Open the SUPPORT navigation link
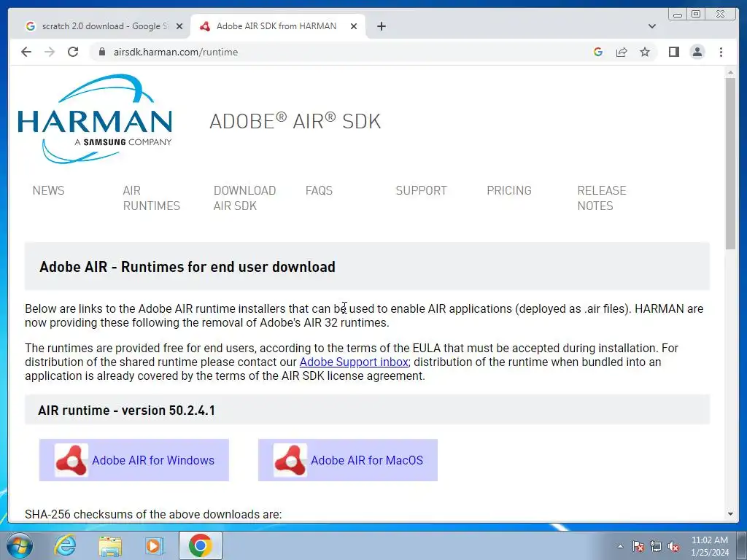The width and height of the screenshot is (747, 560). pos(421,190)
